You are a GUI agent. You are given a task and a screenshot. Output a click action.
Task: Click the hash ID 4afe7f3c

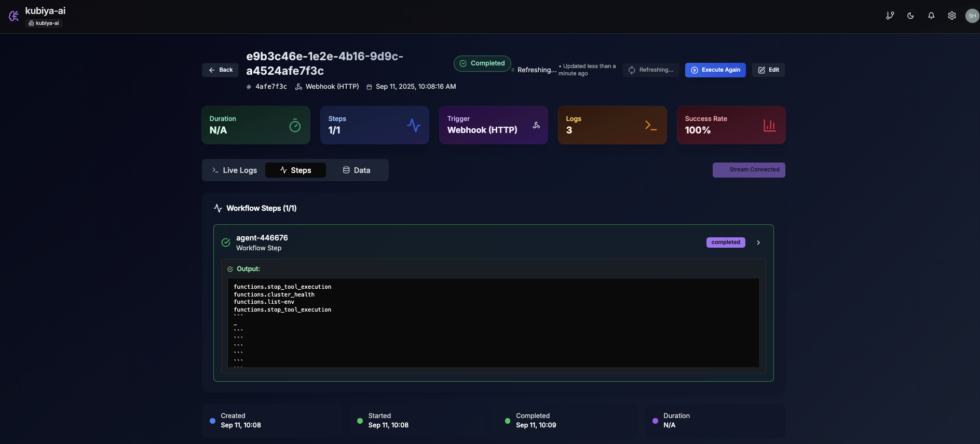pos(271,87)
